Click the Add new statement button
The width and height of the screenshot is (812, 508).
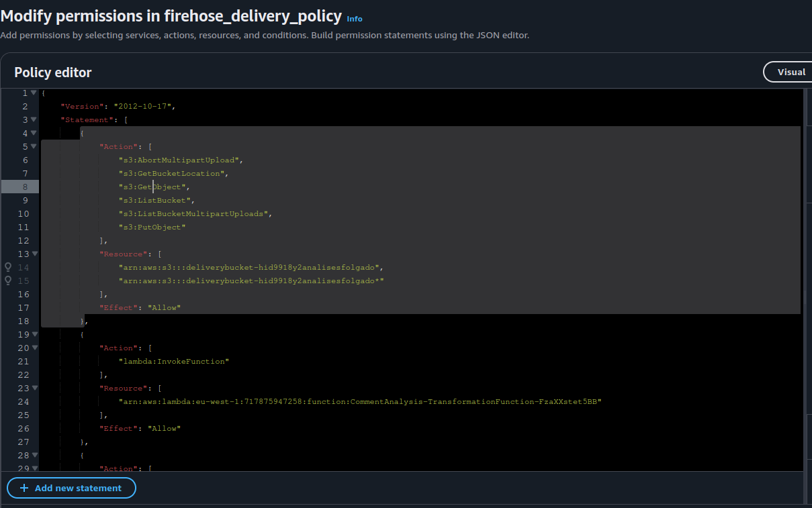71,488
